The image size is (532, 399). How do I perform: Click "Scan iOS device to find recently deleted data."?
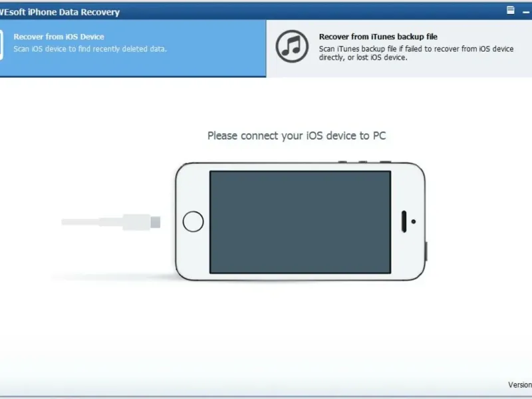coord(90,49)
